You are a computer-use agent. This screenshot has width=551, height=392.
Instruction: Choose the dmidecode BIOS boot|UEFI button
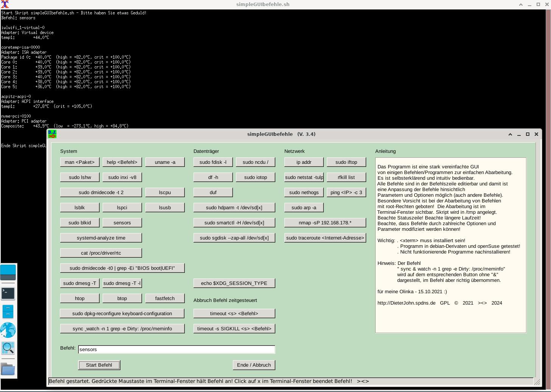click(x=122, y=268)
